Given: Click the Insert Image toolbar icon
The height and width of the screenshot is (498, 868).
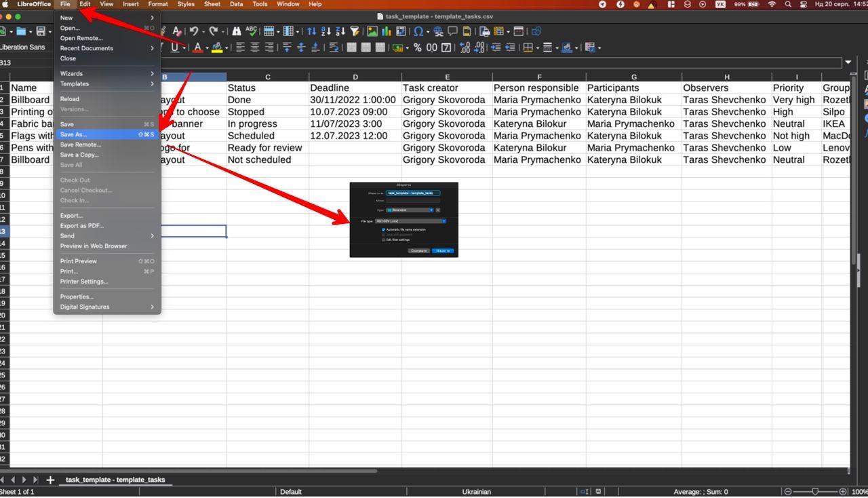Looking at the screenshot, I should tap(372, 31).
